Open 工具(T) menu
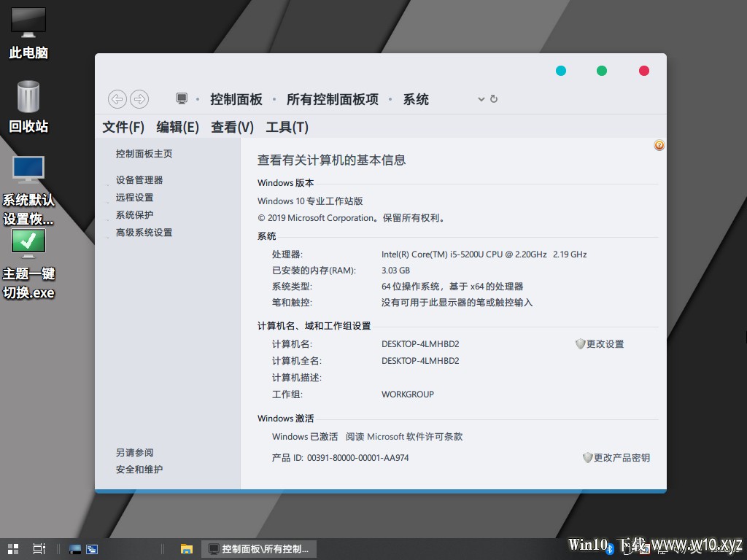This screenshot has width=747, height=560. tap(287, 127)
